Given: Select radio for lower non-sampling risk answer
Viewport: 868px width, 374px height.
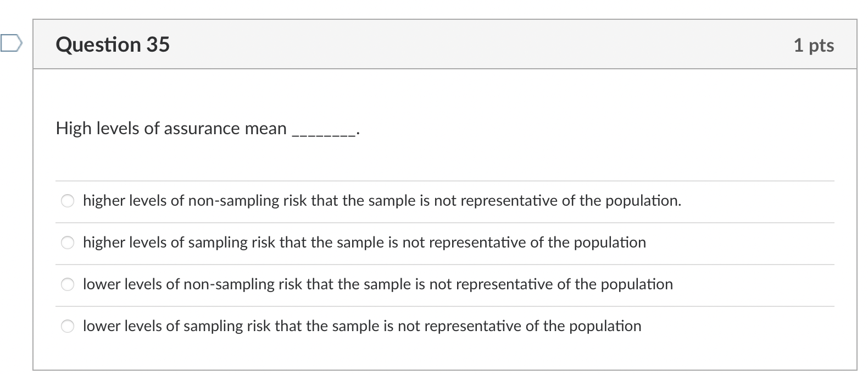Looking at the screenshot, I should (x=68, y=284).
